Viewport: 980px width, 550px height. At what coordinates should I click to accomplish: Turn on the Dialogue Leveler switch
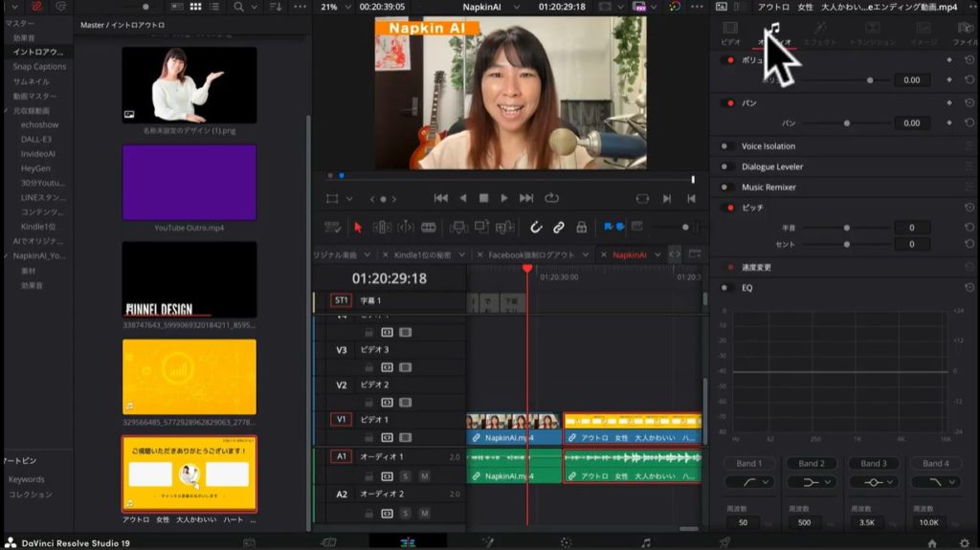725,166
